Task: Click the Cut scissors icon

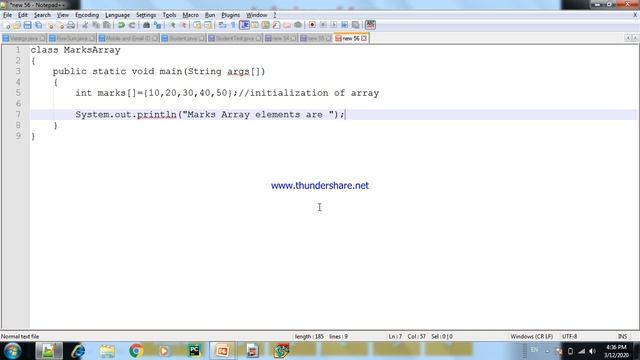Action: (x=85, y=25)
